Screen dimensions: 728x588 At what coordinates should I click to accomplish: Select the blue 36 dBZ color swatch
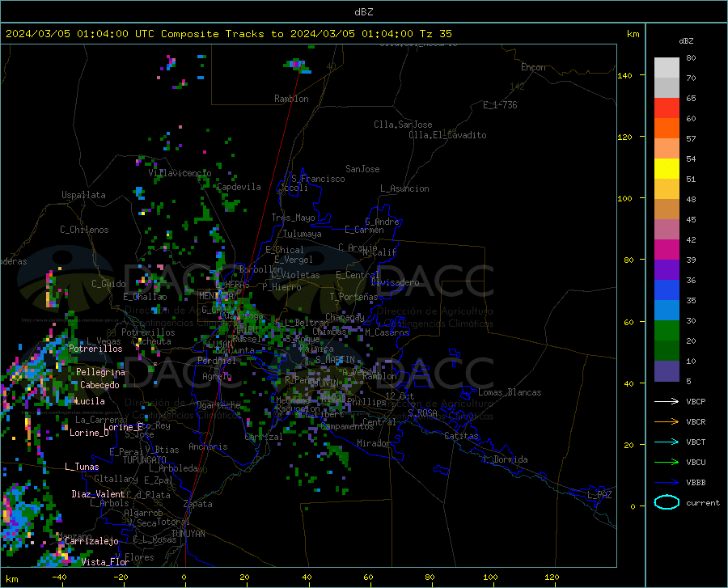click(667, 290)
